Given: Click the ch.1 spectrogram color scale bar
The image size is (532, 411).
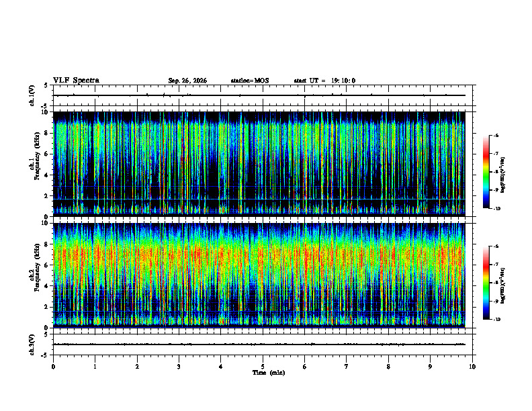Looking at the screenshot, I should click(x=486, y=172).
